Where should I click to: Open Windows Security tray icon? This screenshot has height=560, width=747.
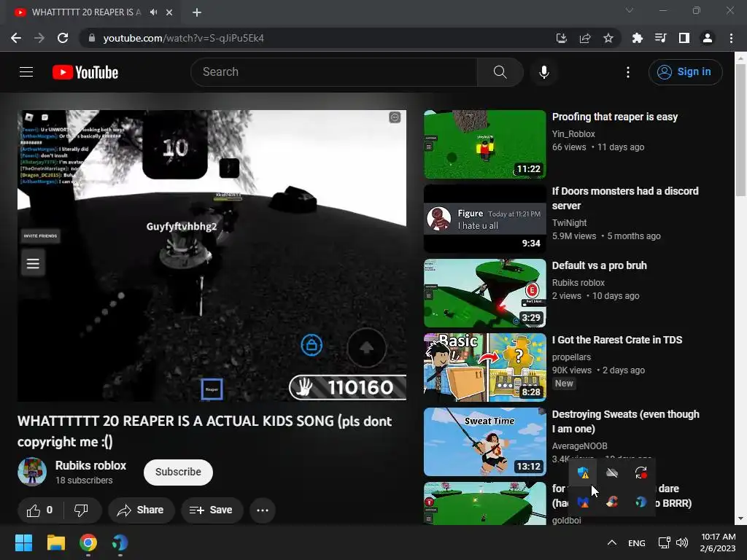(583, 472)
